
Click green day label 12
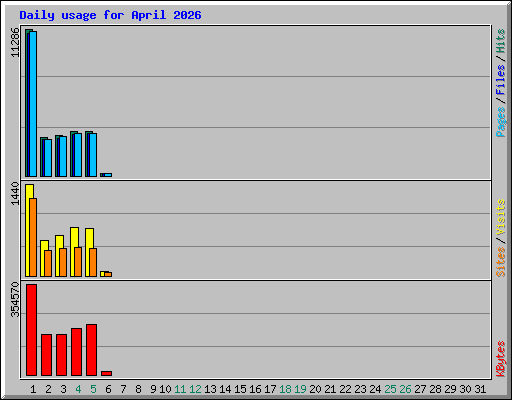195,389
